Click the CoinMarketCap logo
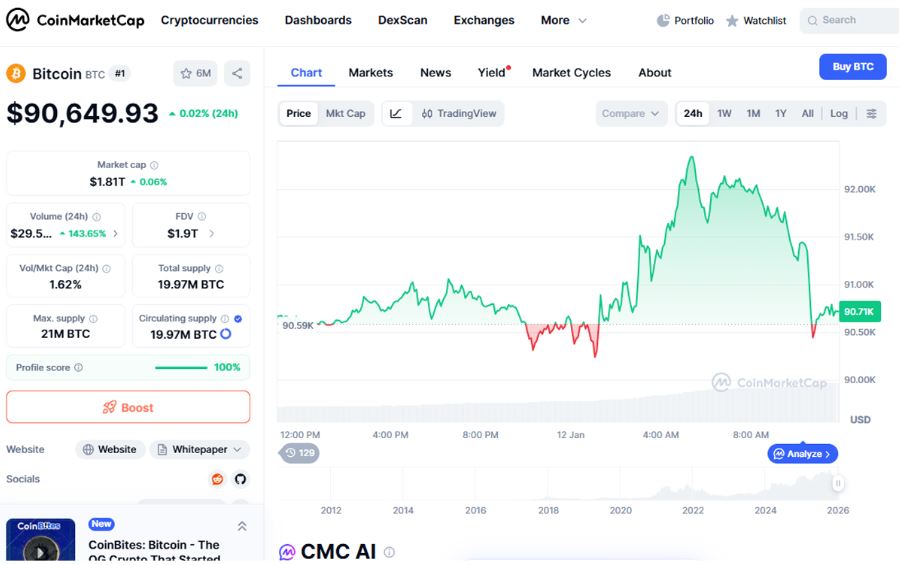908x565 pixels. click(76, 20)
